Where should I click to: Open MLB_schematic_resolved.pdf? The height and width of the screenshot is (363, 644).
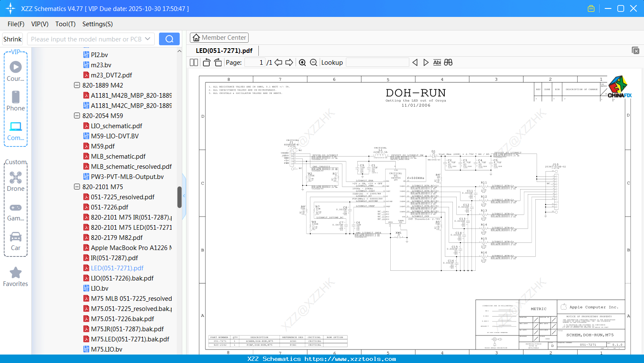click(x=131, y=166)
